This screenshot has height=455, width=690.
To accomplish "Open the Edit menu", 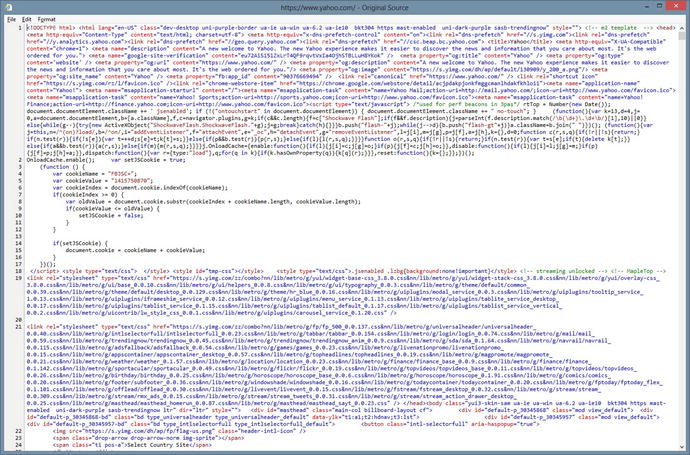I will (x=27, y=19).
